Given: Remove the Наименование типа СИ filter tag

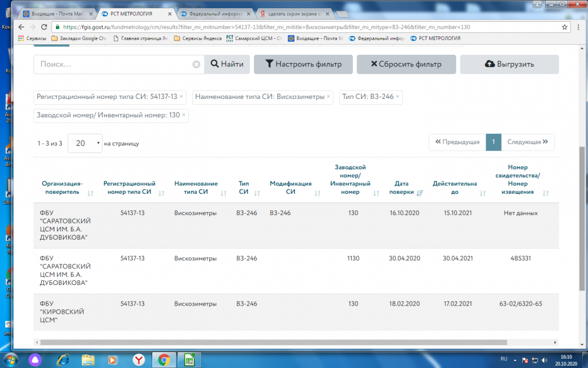Looking at the screenshot, I should [x=328, y=97].
